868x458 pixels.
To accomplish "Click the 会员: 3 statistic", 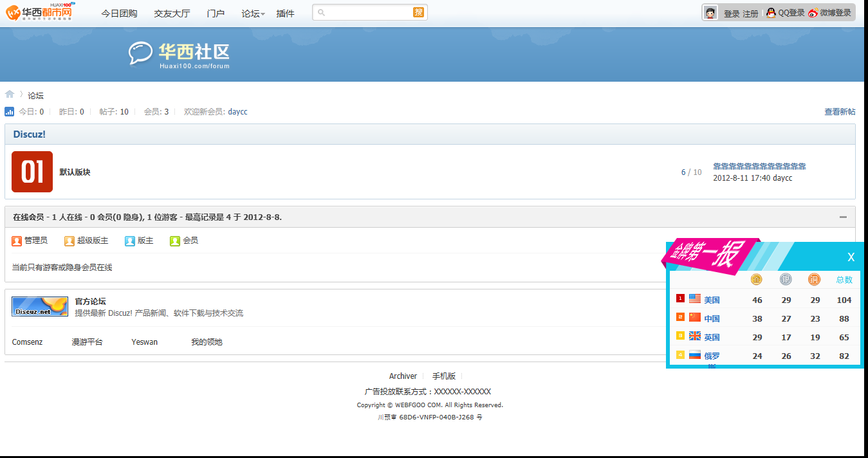I will [x=156, y=112].
